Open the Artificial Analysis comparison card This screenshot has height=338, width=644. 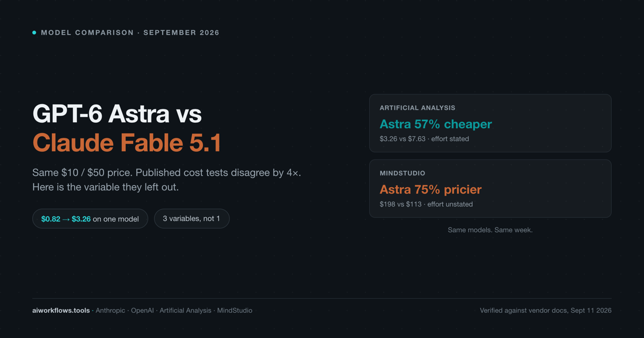click(491, 123)
